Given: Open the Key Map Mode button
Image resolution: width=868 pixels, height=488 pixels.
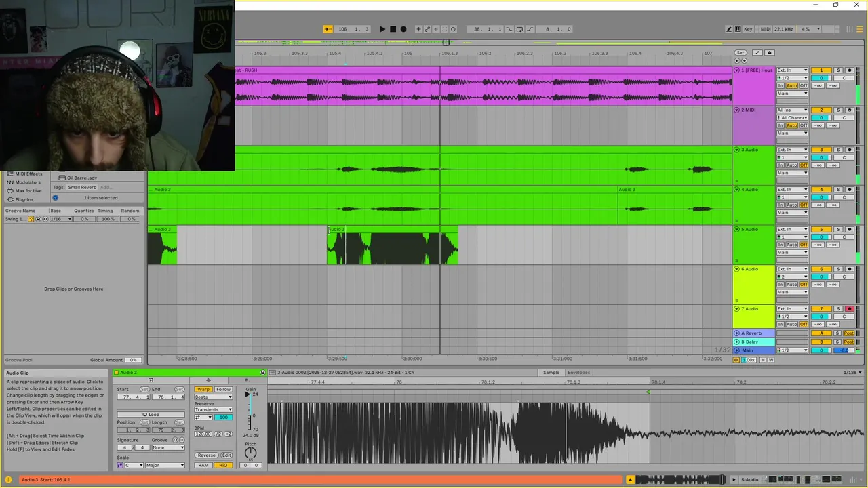Looking at the screenshot, I should (x=748, y=29).
